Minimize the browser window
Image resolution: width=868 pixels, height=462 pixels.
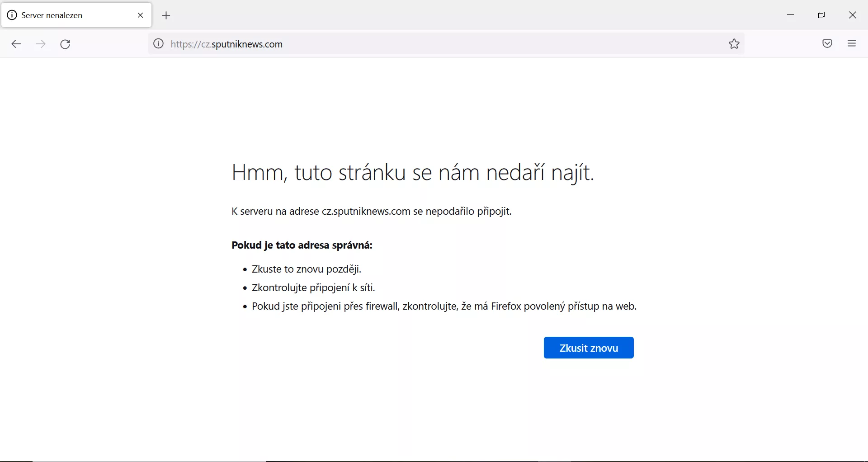[x=791, y=15]
